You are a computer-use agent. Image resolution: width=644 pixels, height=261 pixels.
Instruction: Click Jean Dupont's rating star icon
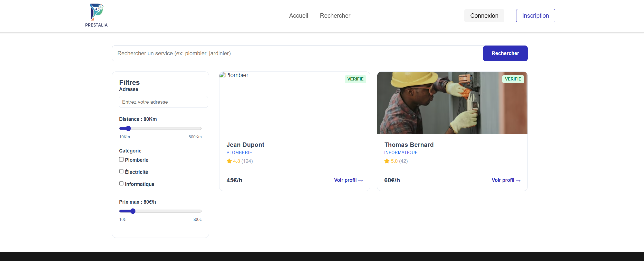coord(229,161)
